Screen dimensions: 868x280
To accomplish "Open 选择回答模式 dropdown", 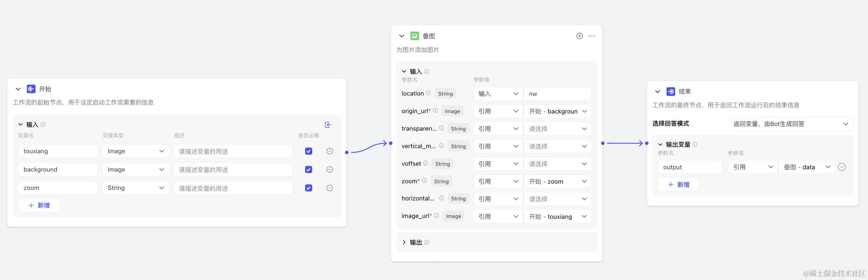I will (x=790, y=124).
